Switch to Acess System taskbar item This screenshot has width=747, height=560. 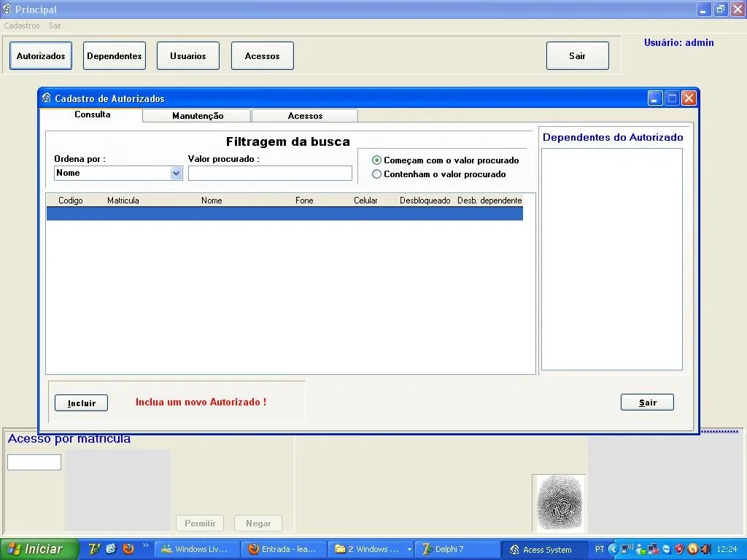[544, 550]
